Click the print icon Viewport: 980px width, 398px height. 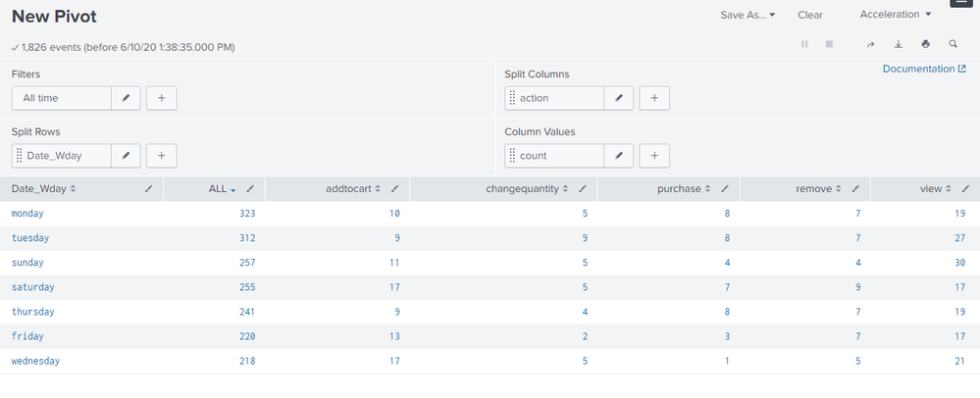tap(925, 44)
